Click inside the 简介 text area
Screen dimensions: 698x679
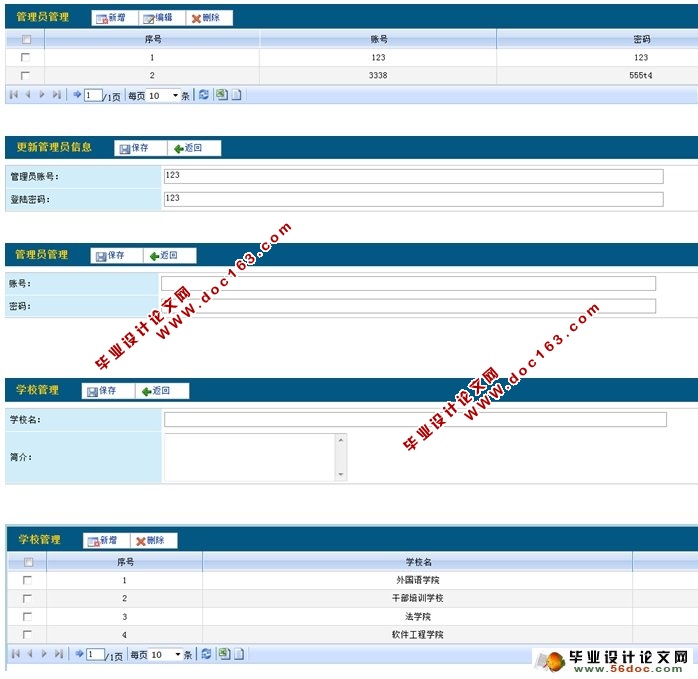click(x=250, y=457)
